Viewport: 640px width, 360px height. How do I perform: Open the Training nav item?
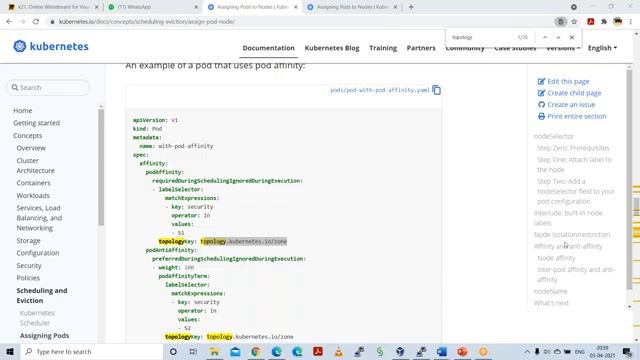pyautogui.click(x=383, y=48)
